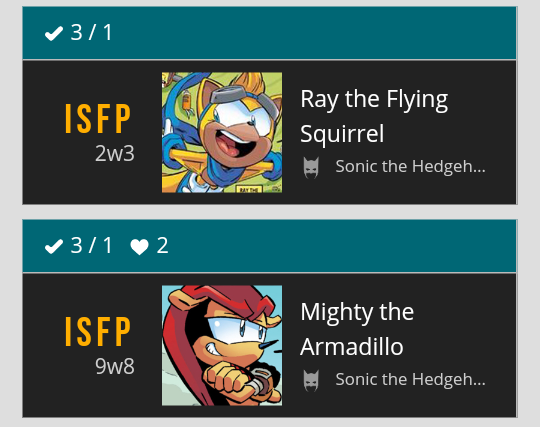
Task: Click the teal header bar of Ray's card
Action: [270, 33]
